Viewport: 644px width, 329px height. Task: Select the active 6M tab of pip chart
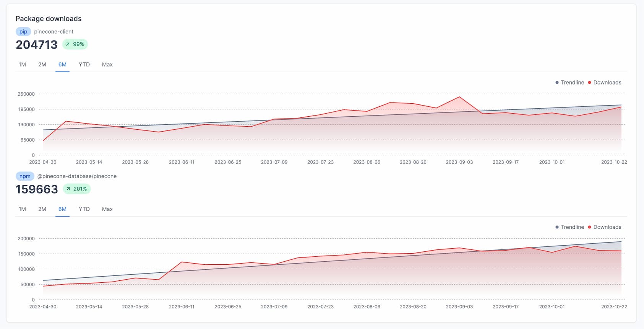click(62, 65)
